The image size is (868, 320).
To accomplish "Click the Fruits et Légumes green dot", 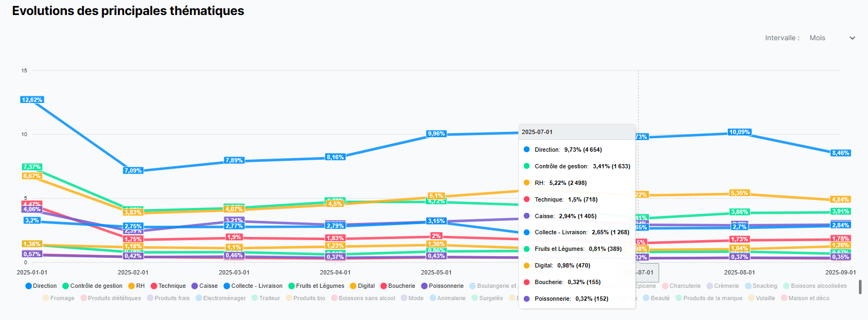I will click(x=292, y=286).
